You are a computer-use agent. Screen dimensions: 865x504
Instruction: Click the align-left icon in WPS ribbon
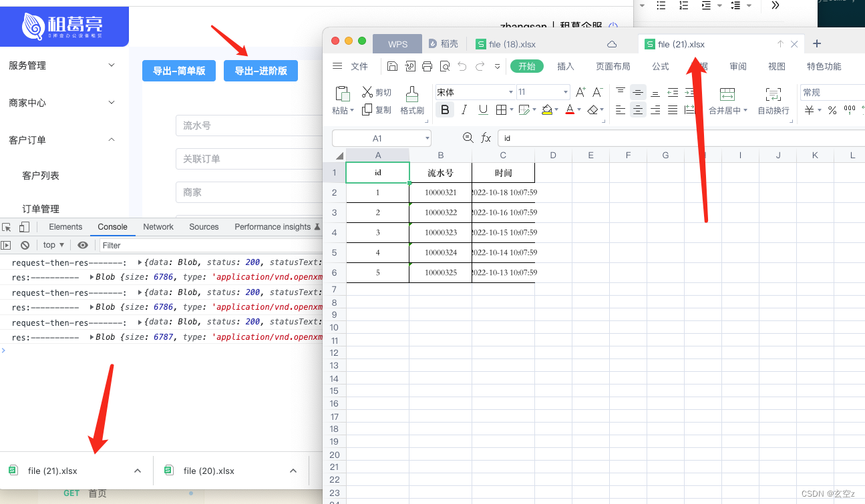tap(621, 110)
